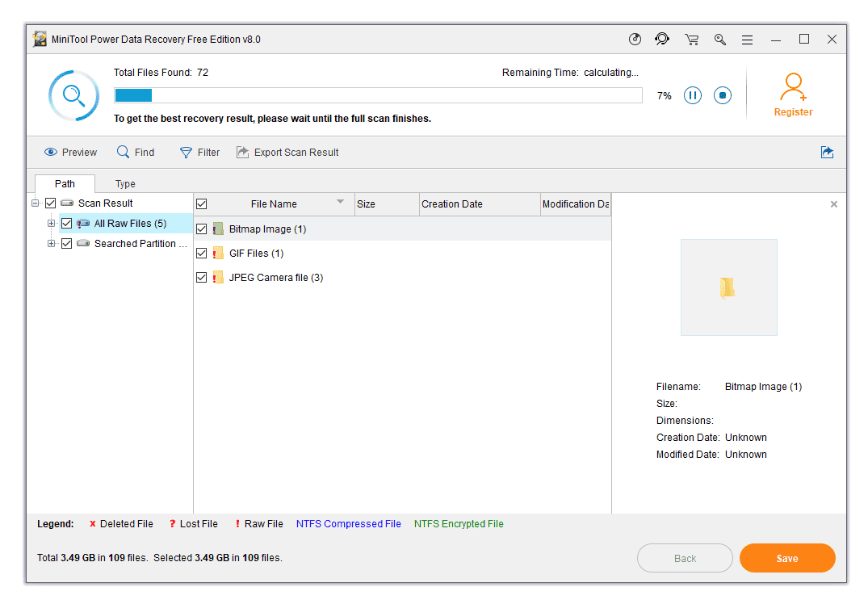Viewport: 868px width, 604px height.
Task: Open the shopping cart upgrade icon
Action: (691, 40)
